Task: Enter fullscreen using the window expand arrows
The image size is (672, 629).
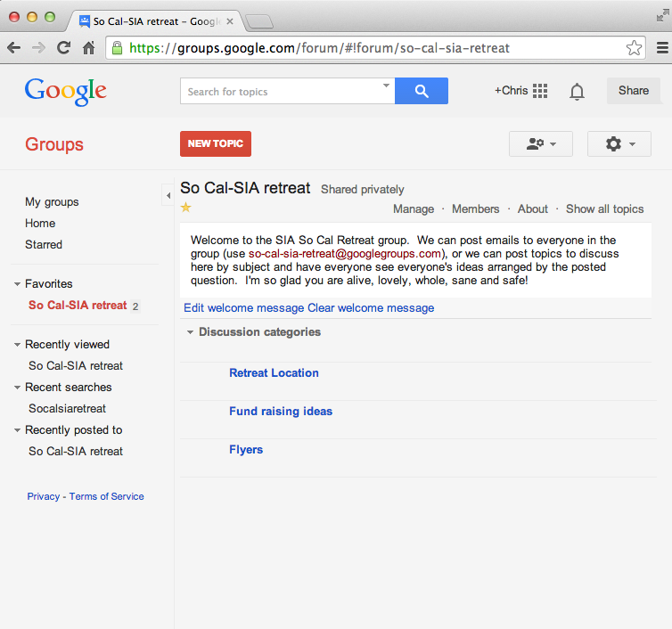Action: (662, 16)
